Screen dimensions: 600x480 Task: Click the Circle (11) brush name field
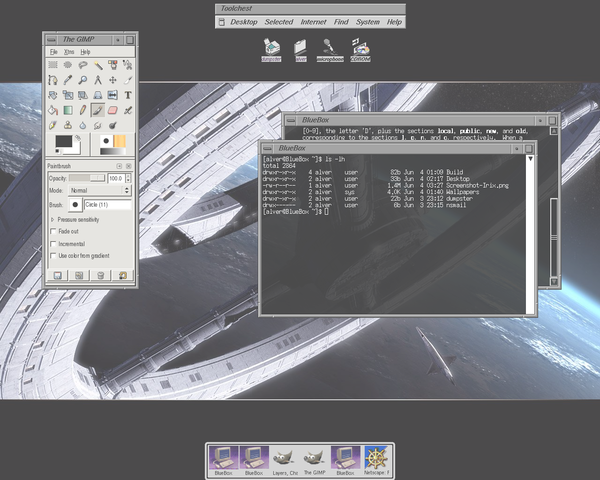coord(108,205)
